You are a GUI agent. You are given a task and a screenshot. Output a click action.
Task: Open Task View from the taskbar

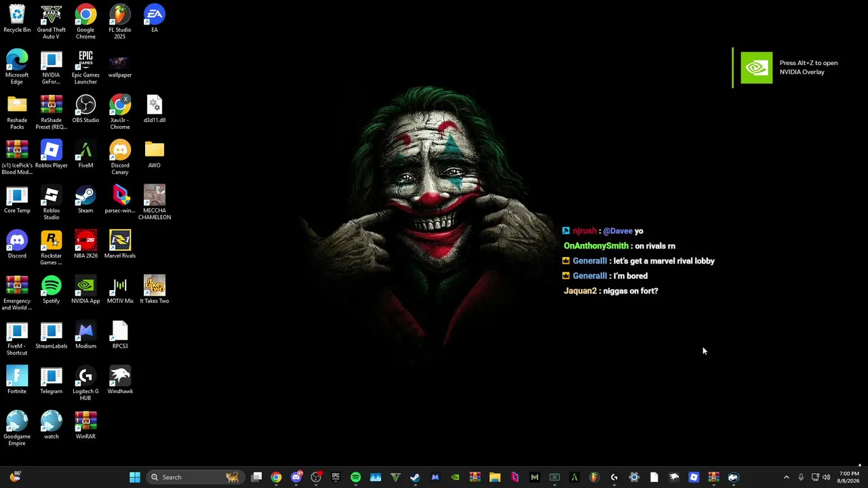[x=256, y=477]
